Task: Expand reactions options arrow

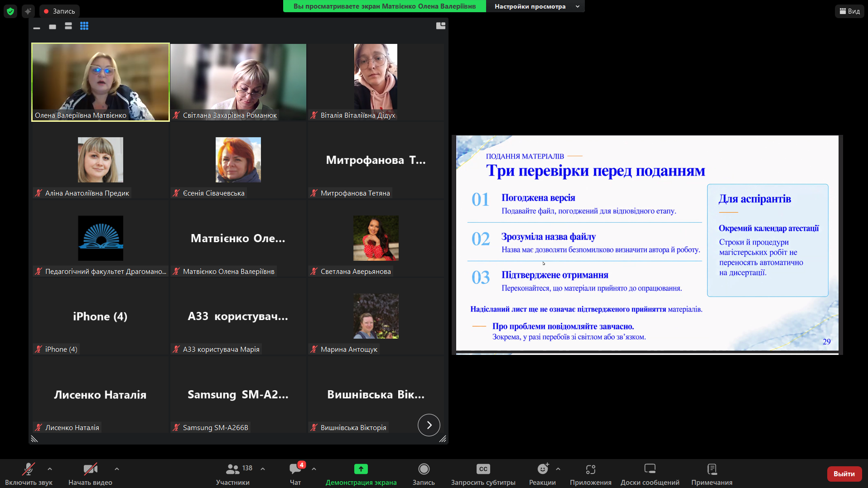Action: [x=558, y=469]
